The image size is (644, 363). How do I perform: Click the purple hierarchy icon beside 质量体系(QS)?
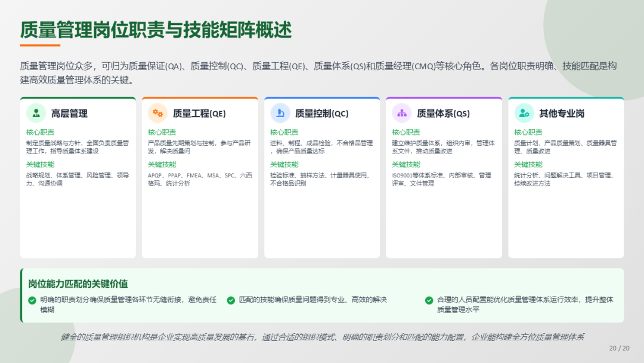pyautogui.click(x=402, y=113)
